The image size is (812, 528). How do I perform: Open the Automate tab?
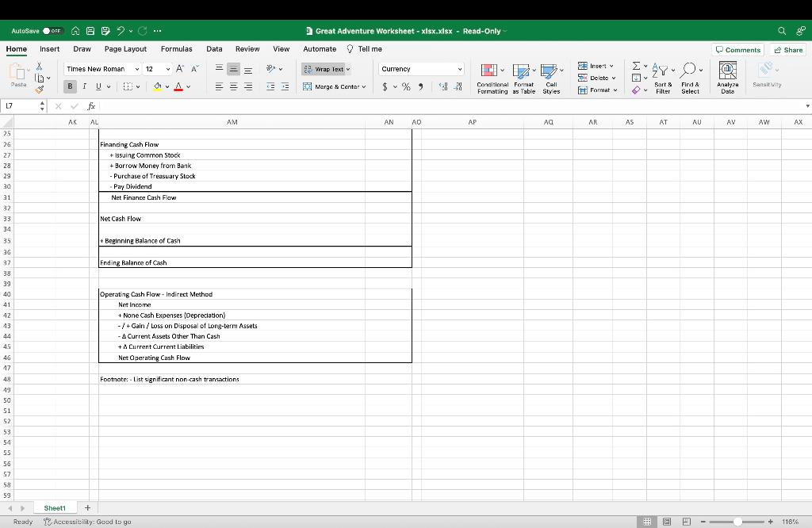click(x=320, y=49)
